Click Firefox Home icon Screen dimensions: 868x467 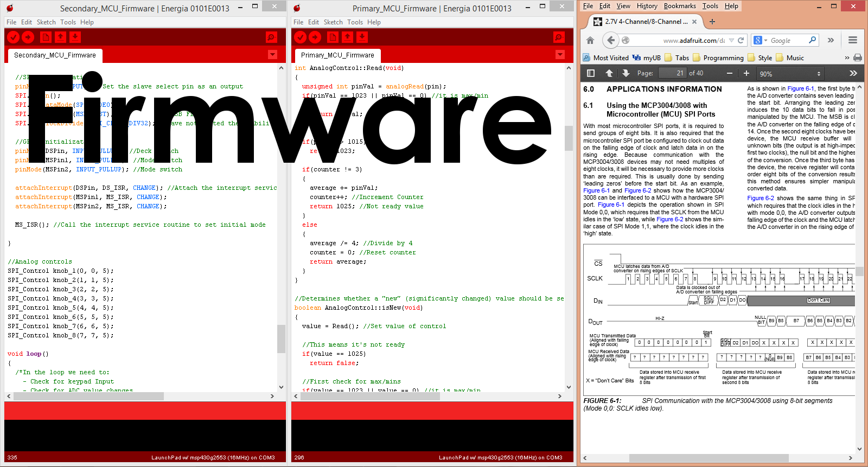pyautogui.click(x=590, y=40)
